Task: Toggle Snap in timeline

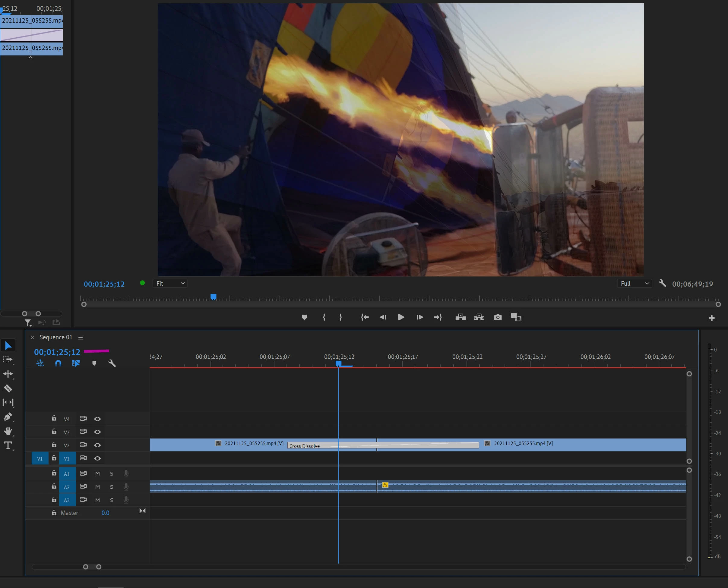Action: 58,363
